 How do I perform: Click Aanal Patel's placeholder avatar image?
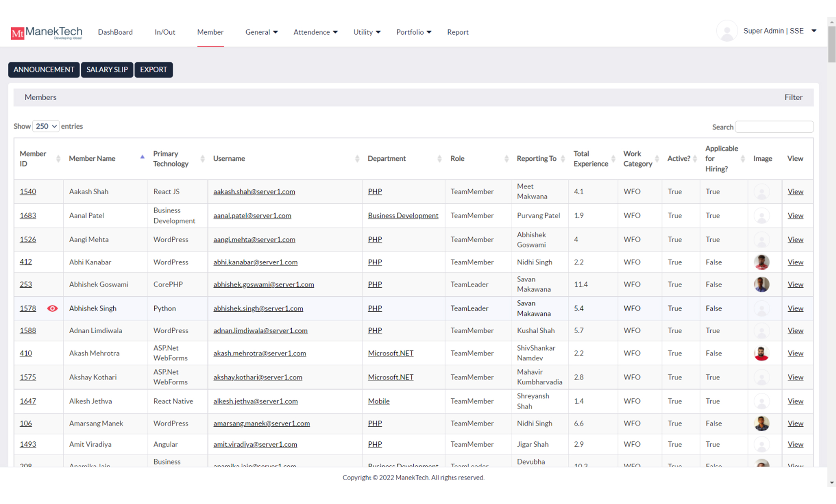[761, 216]
